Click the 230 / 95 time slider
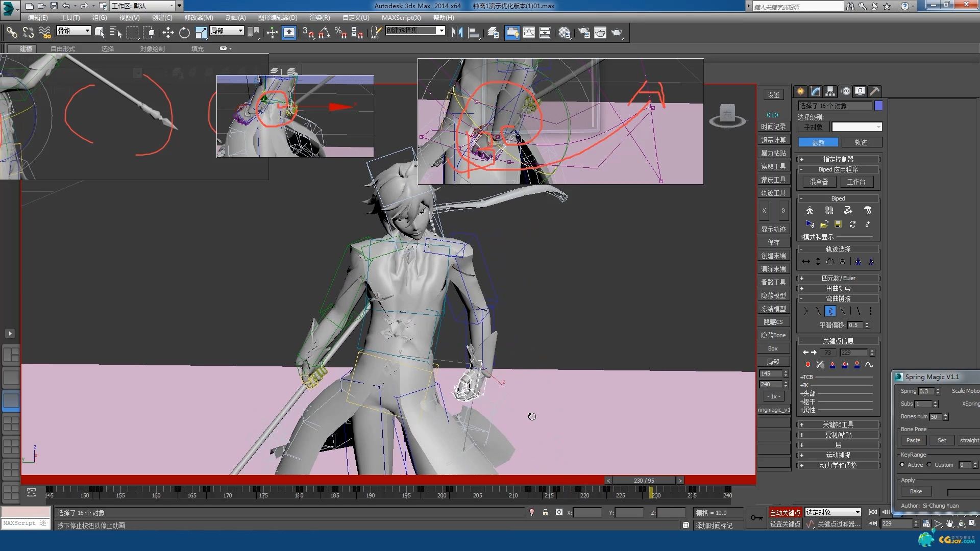Viewport: 980px width, 551px height. coord(644,480)
